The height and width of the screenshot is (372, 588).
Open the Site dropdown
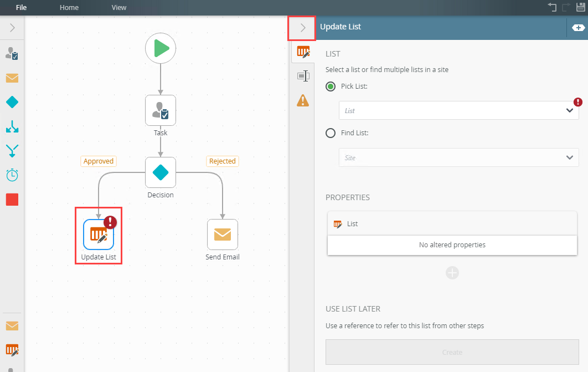(x=458, y=157)
